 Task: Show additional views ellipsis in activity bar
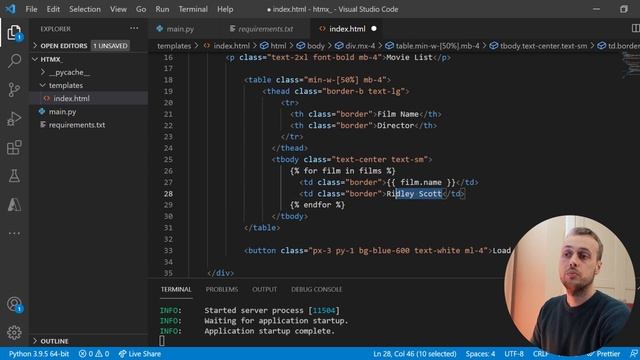14,233
